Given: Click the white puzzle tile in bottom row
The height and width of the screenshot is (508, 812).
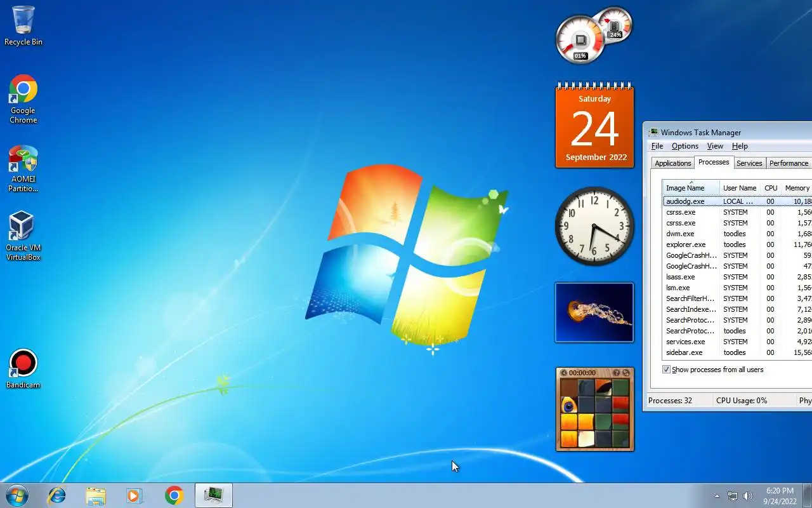Looking at the screenshot, I should click(586, 439).
